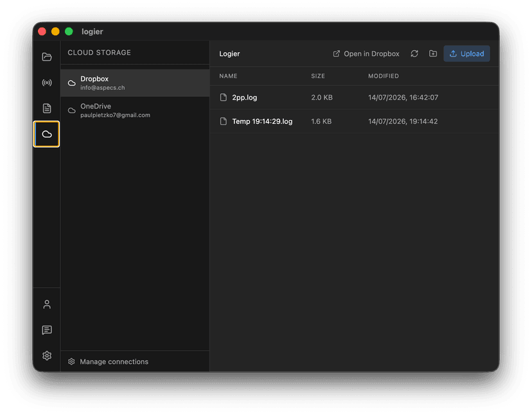Click the CLOUD STORAGE heading
This screenshot has width=532, height=415.
pyautogui.click(x=99, y=53)
